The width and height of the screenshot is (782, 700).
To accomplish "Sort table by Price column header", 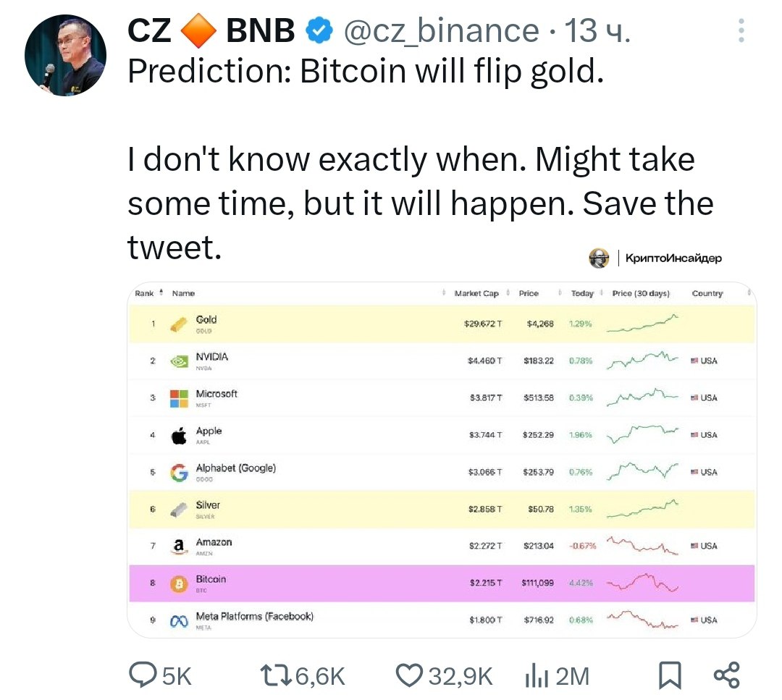I will [529, 293].
